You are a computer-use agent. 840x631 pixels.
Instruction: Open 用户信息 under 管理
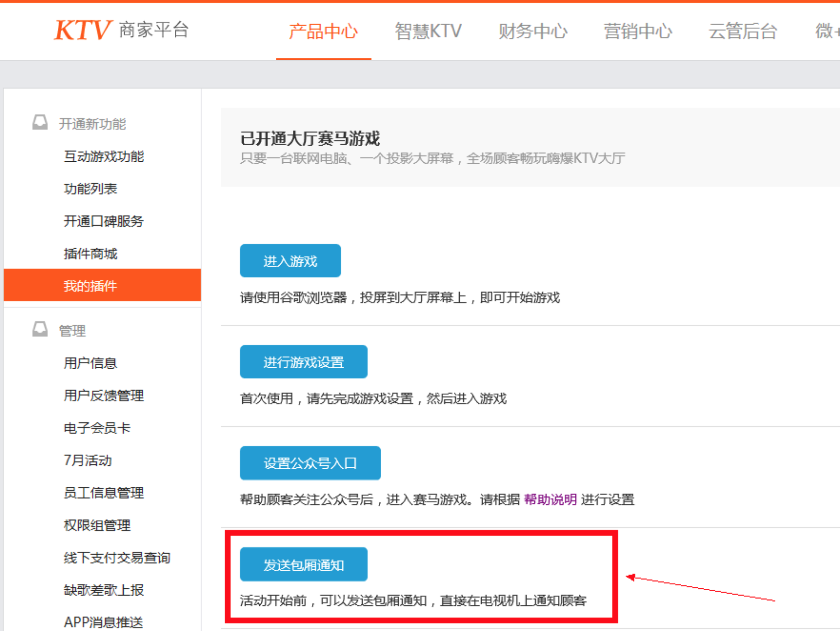point(90,363)
